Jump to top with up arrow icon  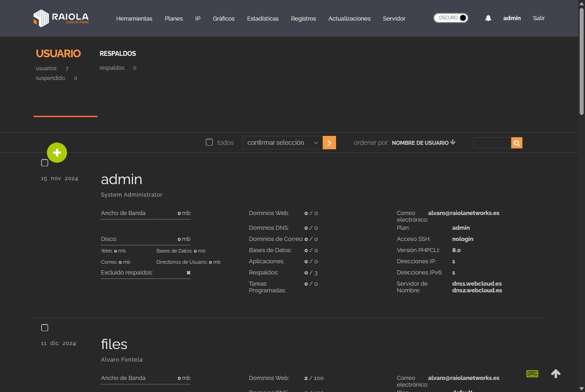556,374
